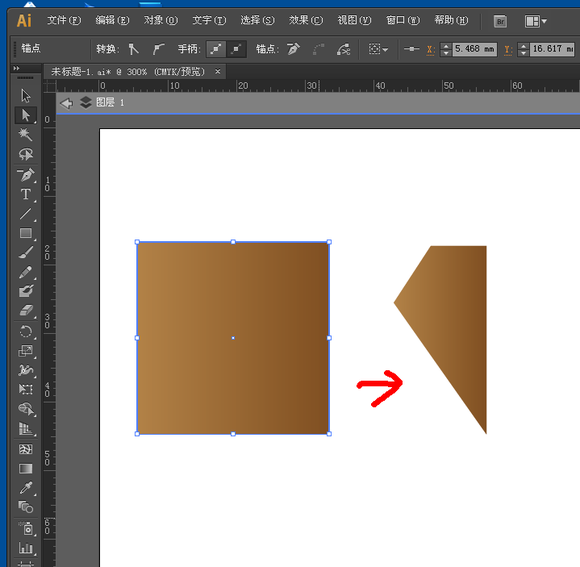Open the arrange documents dropdown

[536, 21]
